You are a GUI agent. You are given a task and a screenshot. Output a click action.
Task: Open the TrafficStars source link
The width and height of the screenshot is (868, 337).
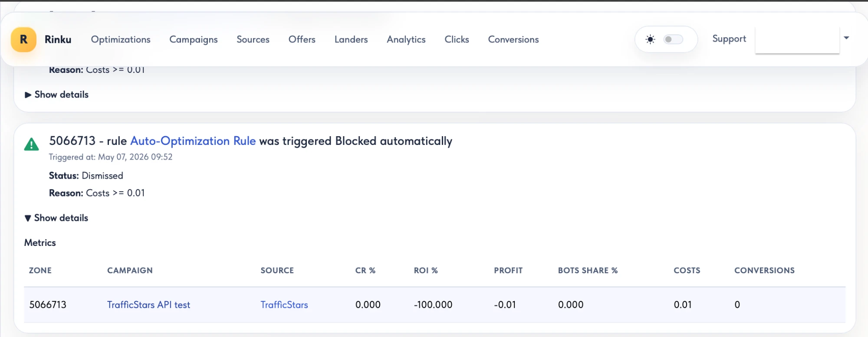284,305
